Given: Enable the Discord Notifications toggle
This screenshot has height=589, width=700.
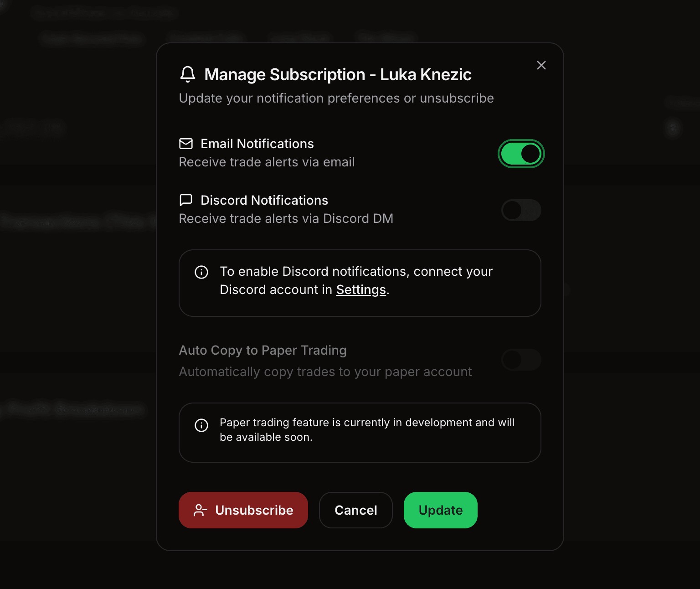Looking at the screenshot, I should point(521,210).
